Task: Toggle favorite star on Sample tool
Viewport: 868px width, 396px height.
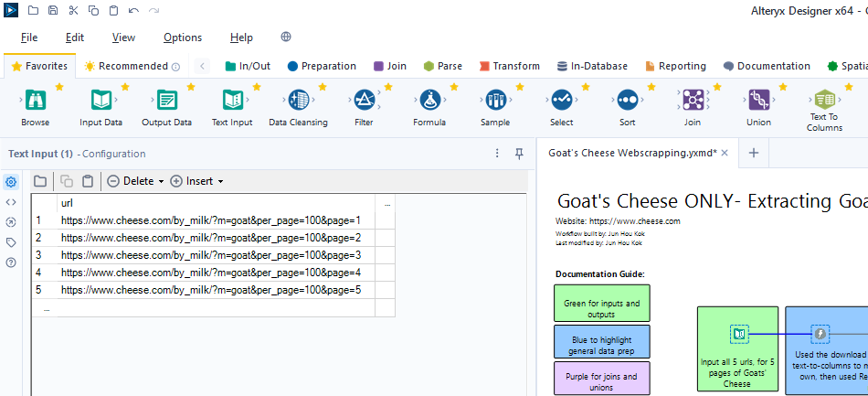Action: [520, 87]
